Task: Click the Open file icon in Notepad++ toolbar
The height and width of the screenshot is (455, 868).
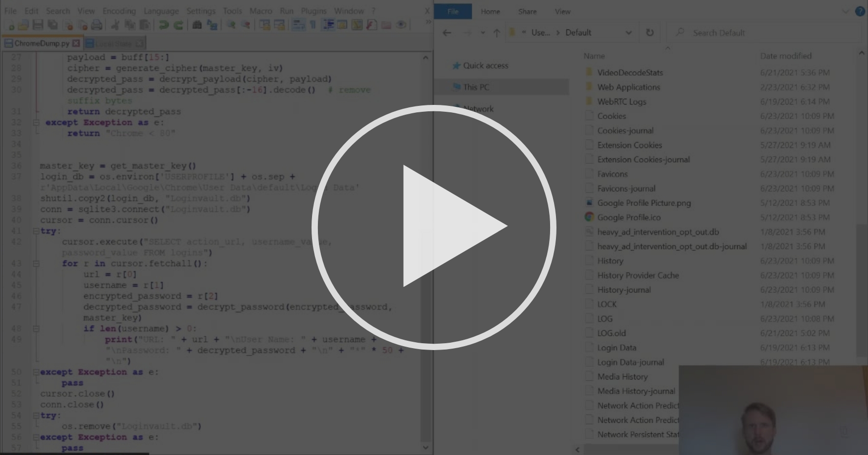Action: click(x=23, y=25)
